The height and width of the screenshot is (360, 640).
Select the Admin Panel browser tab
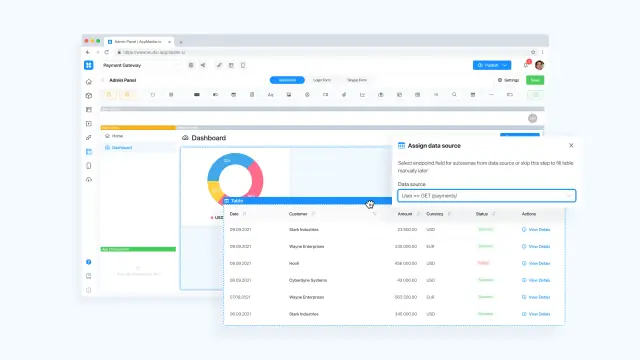[139, 42]
